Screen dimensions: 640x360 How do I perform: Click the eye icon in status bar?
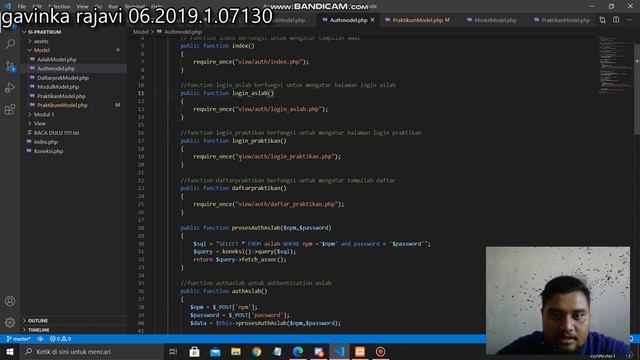(40, 339)
